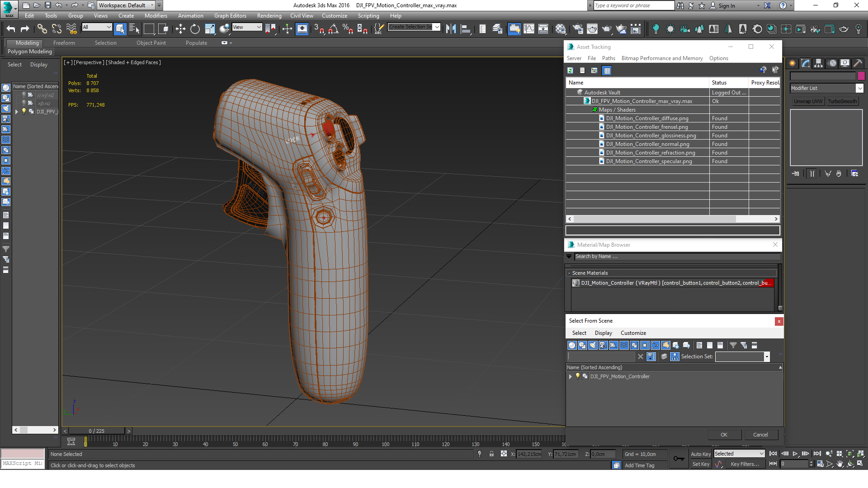Click the Bind to Space Warp tool
This screenshot has width=868, height=488.
pyautogui.click(x=71, y=29)
